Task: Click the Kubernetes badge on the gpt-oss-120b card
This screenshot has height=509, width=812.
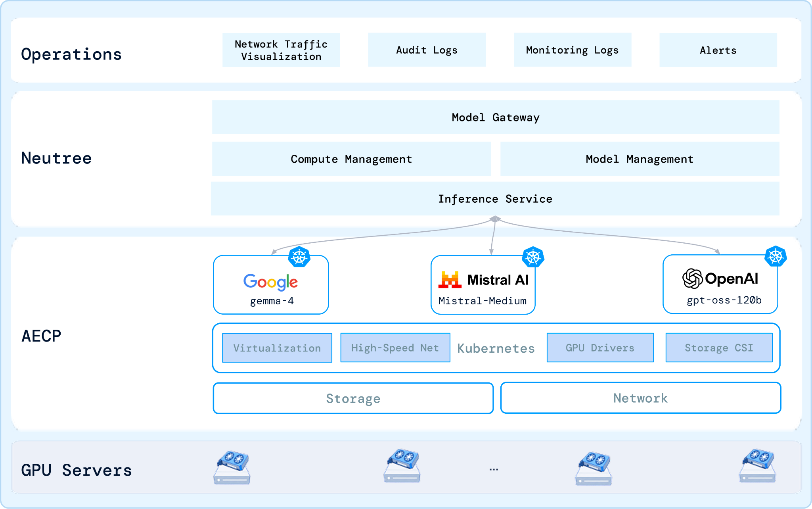Action: [776, 256]
